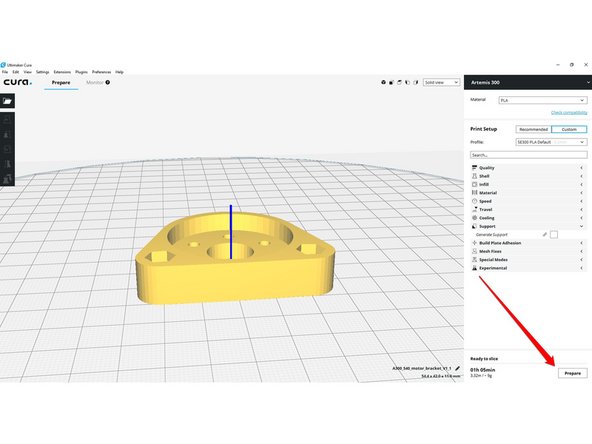592x444 pixels.
Task: Click the Experimental label
Action: tap(493, 268)
